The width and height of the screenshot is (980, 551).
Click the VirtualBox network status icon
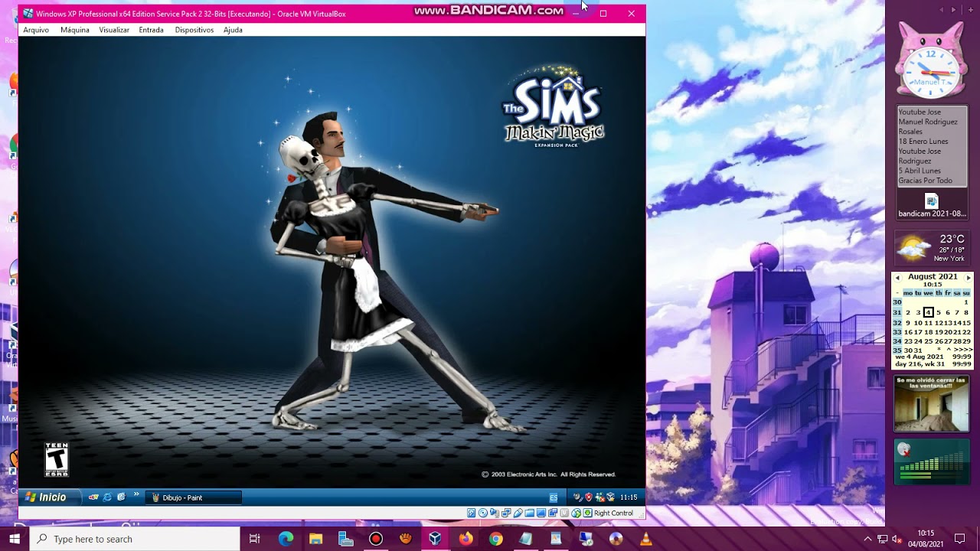pyautogui.click(x=506, y=513)
